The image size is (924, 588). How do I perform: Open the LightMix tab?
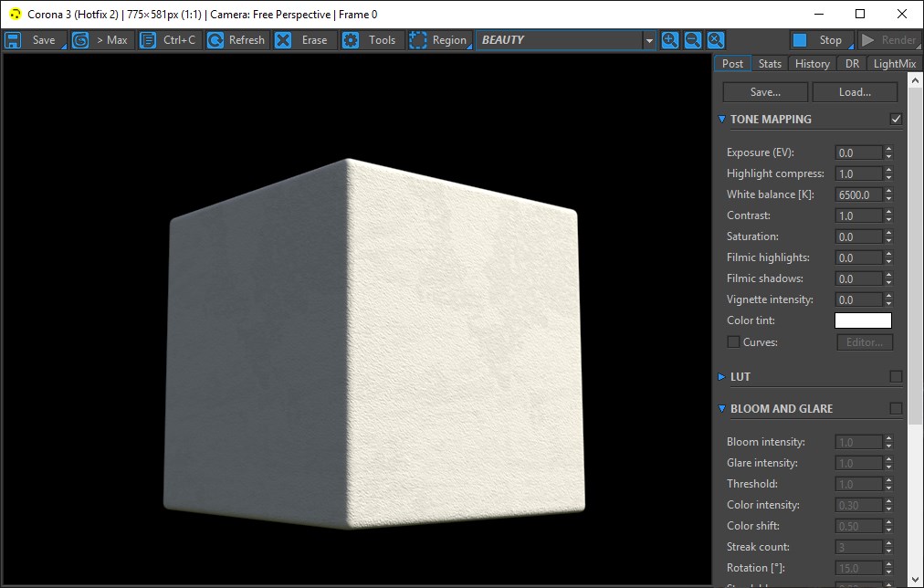tap(894, 64)
